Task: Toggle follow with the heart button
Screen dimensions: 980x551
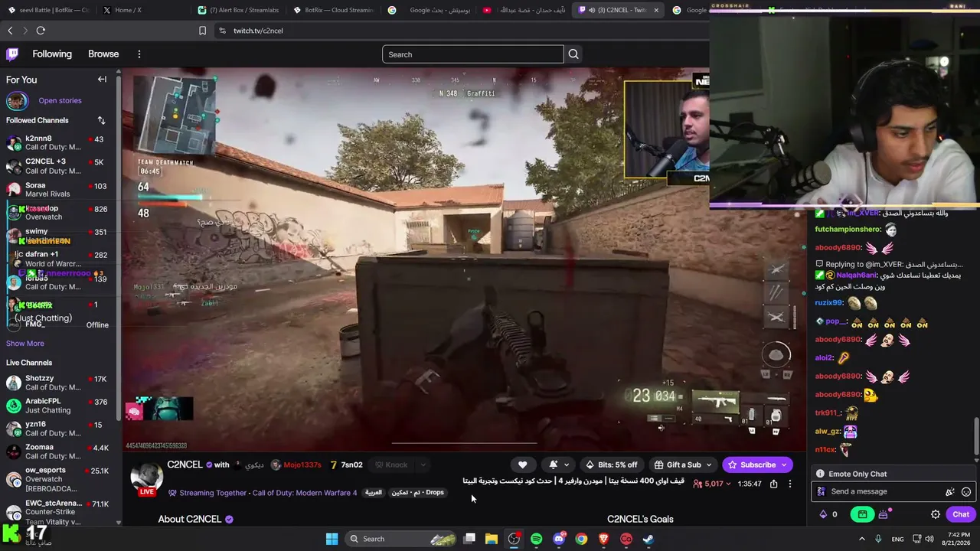Action: point(522,465)
